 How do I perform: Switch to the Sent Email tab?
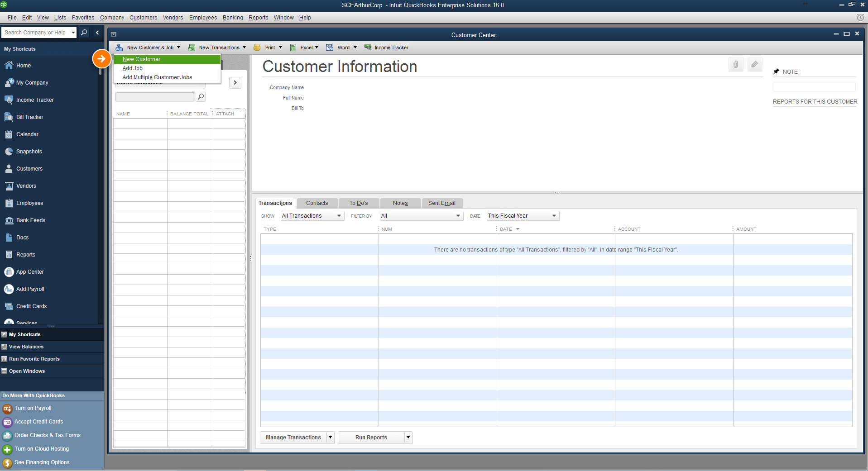(x=442, y=203)
